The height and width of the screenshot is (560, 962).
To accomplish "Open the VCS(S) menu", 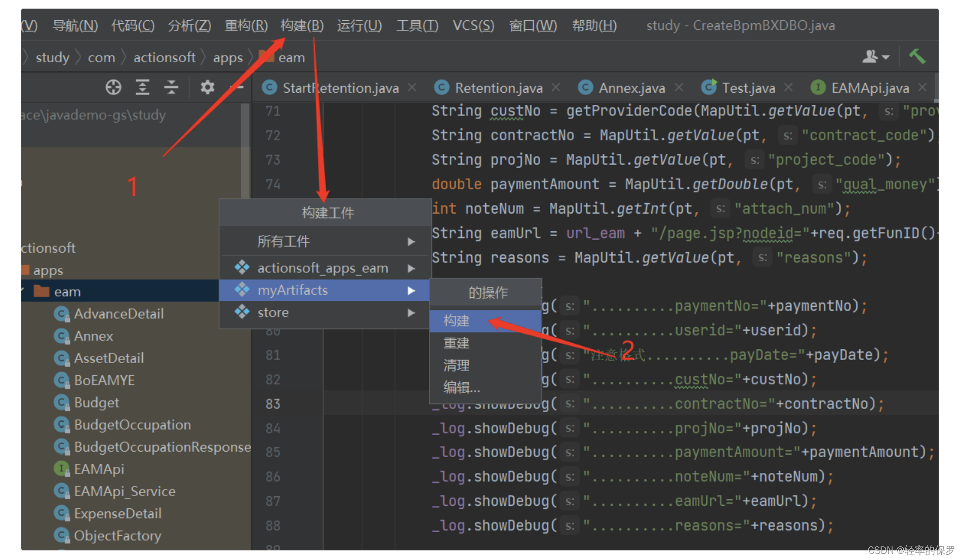I will [x=473, y=25].
